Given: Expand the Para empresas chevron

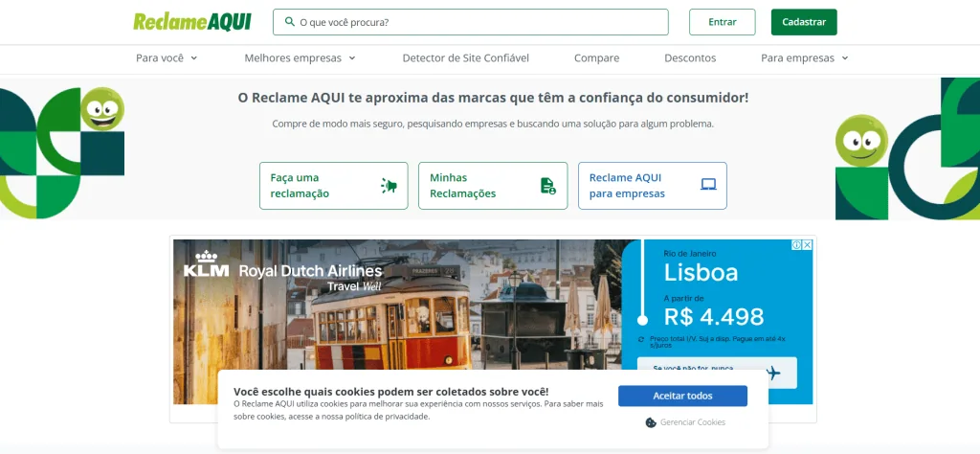Looking at the screenshot, I should (845, 58).
